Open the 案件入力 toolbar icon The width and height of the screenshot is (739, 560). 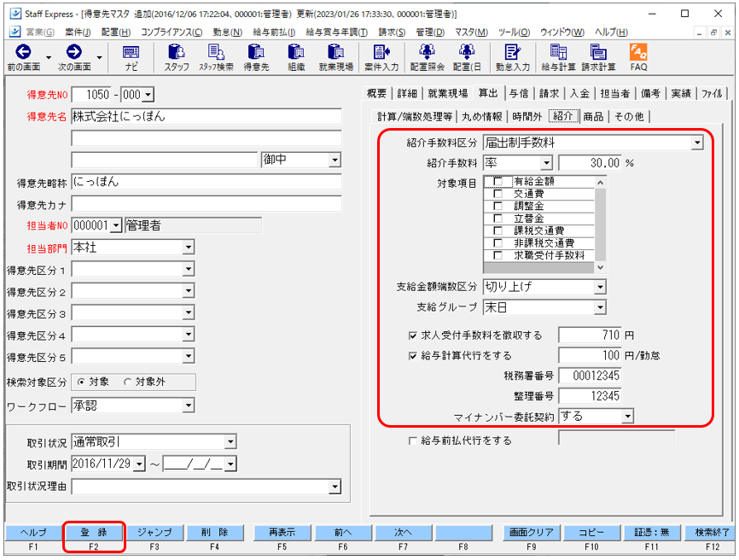381,52
